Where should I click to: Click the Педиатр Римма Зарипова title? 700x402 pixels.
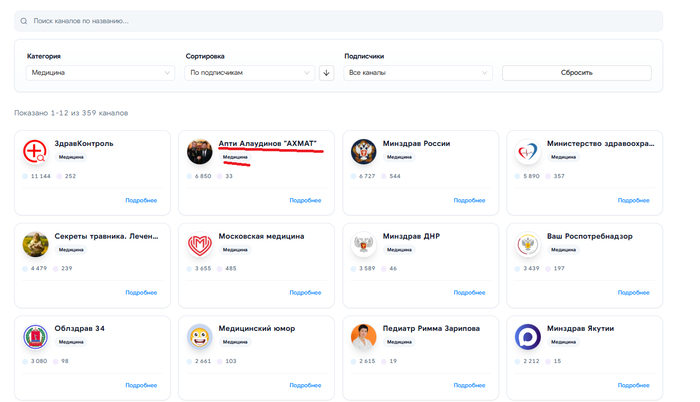coord(431,328)
